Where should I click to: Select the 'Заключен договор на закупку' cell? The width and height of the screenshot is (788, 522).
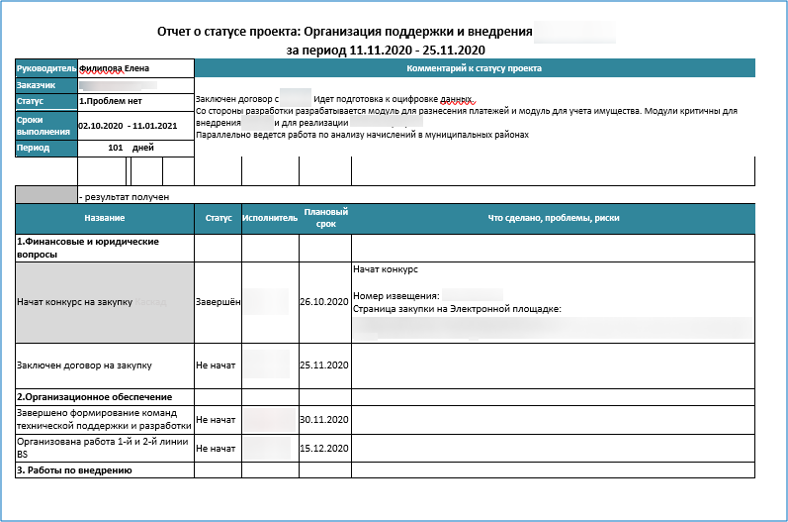(105, 366)
